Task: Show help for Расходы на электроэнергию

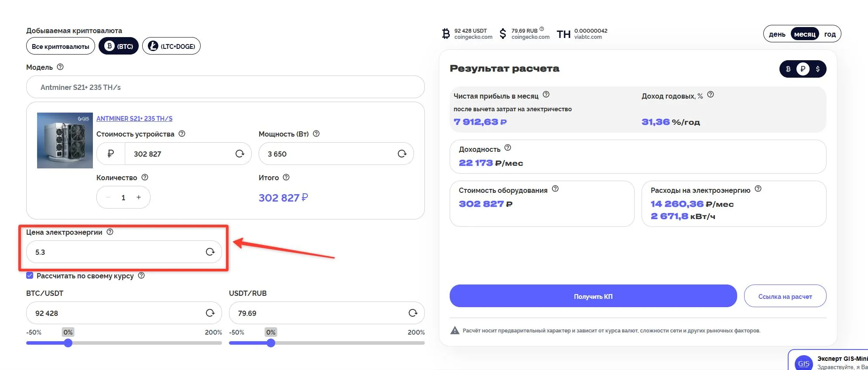Action: [758, 188]
